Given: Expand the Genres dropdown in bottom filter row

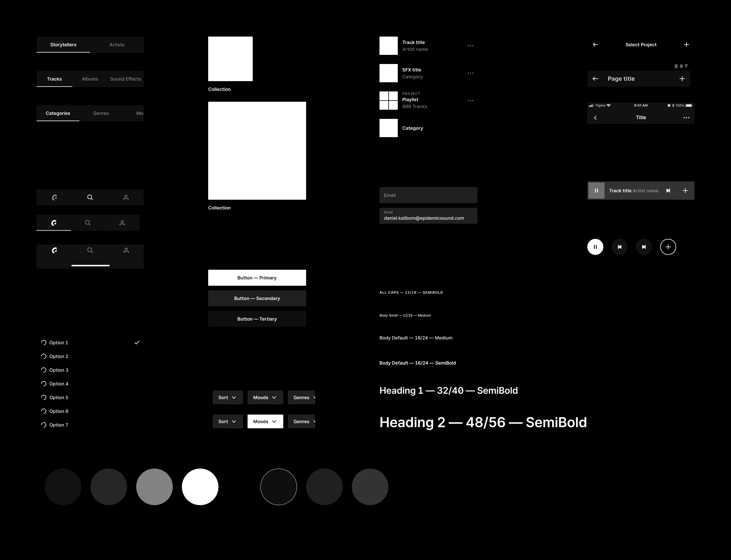Looking at the screenshot, I should tap(302, 421).
